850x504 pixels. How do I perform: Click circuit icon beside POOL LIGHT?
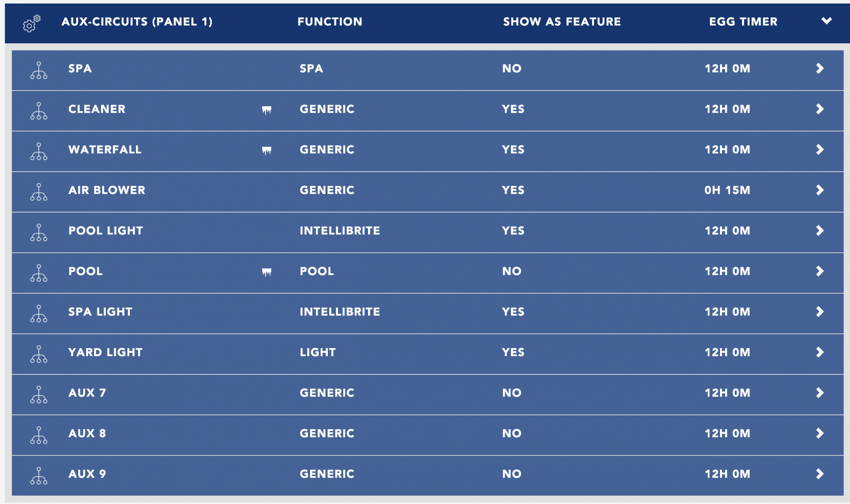[x=39, y=232]
